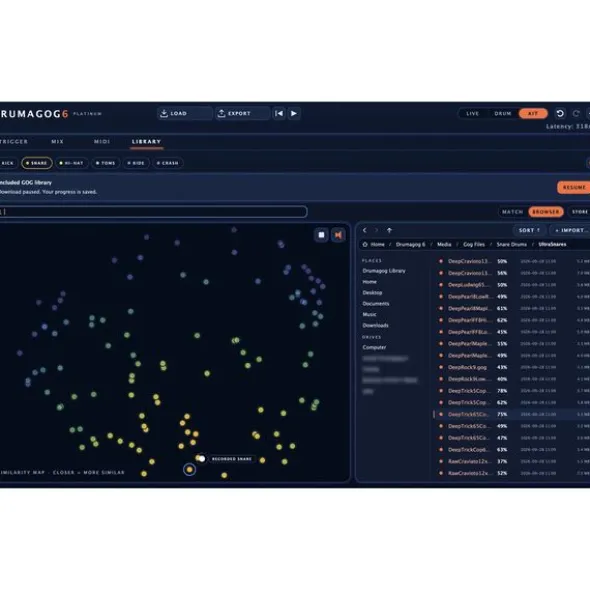Screen dimensions: 590x591
Task: Select the DeepPearlMaple 55% file
Action: tap(512, 343)
